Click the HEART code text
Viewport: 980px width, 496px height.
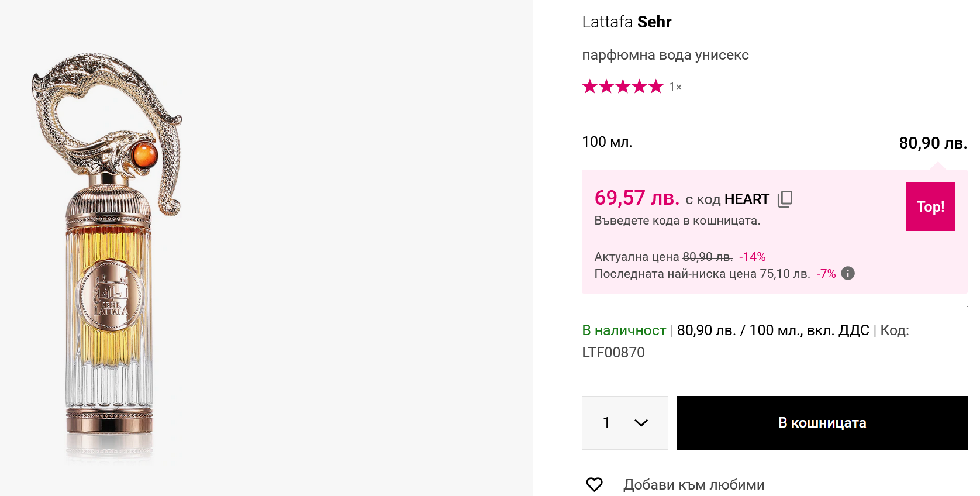(747, 199)
